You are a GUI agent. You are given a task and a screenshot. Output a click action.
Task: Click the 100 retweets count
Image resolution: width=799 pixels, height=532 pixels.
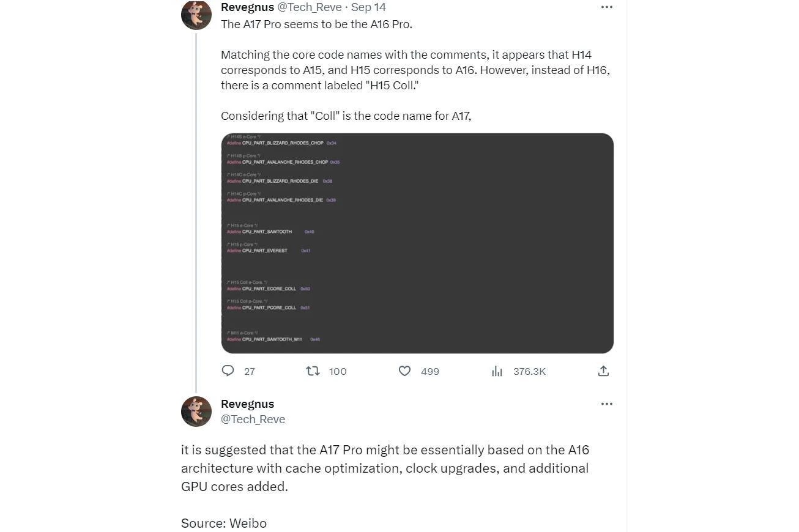tap(338, 371)
